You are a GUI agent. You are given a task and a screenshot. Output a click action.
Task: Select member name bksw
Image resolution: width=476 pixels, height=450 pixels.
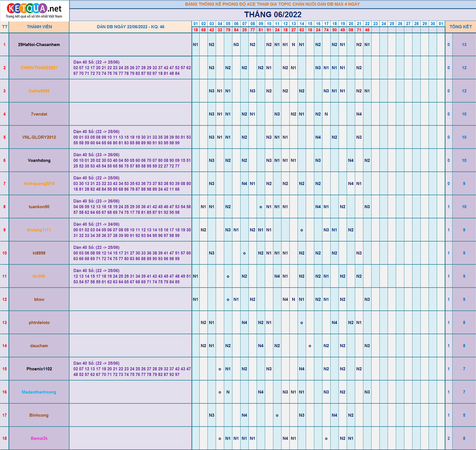pos(39,299)
